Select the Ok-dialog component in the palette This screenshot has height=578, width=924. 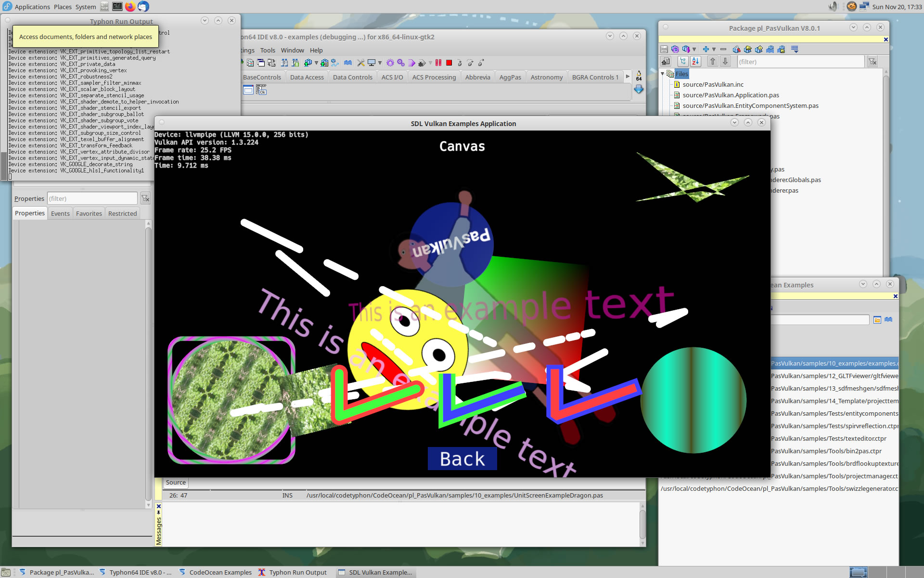[261, 90]
